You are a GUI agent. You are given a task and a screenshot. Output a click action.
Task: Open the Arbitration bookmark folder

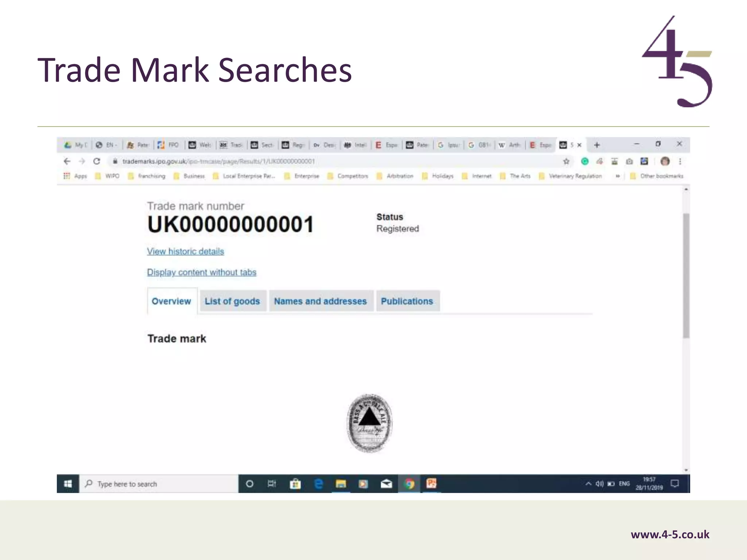click(x=395, y=176)
